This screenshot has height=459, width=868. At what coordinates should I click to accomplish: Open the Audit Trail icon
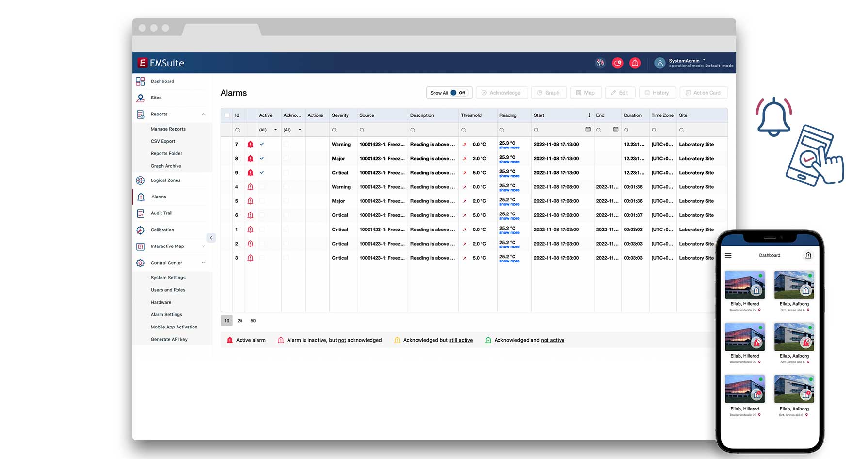(140, 213)
